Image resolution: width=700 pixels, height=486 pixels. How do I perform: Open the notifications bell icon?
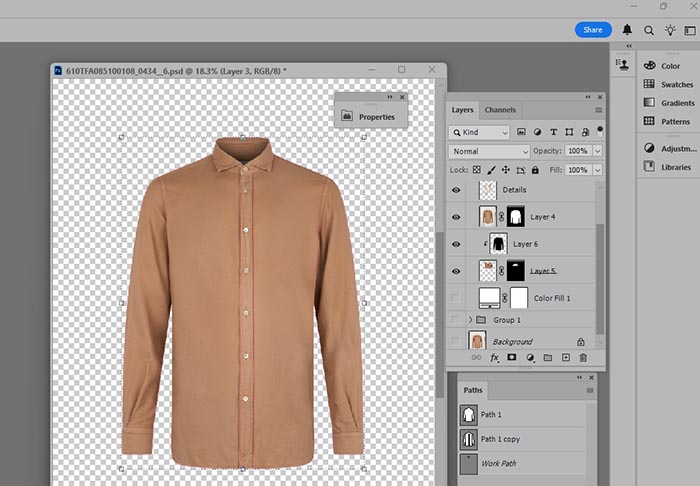[627, 30]
